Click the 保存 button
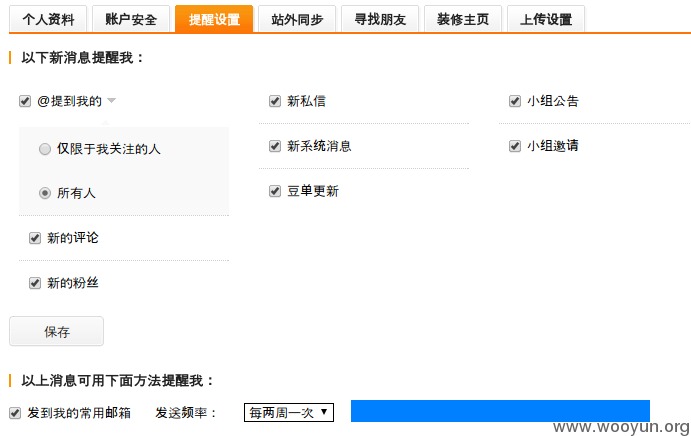Screen dimensions: 691x436 [56, 331]
